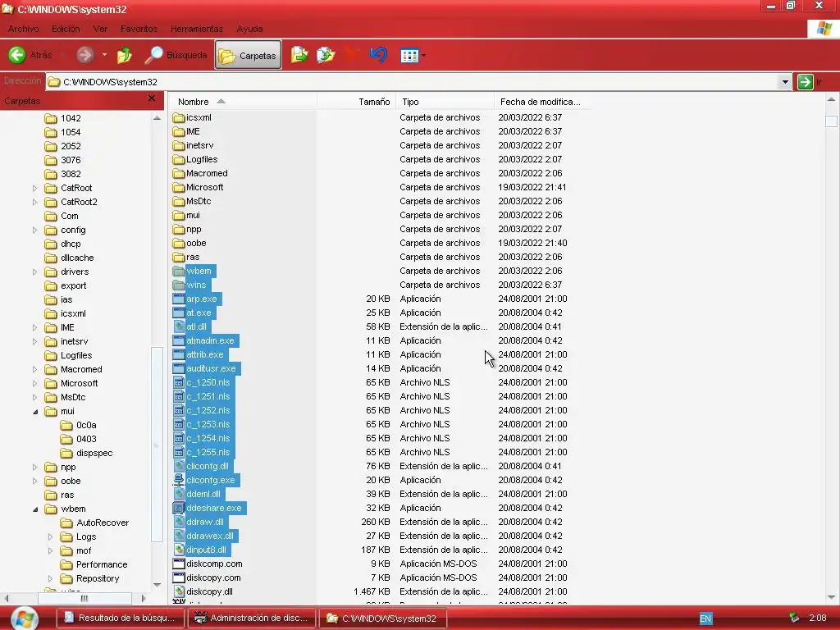Sort by Fecha de modificación header

(x=543, y=101)
